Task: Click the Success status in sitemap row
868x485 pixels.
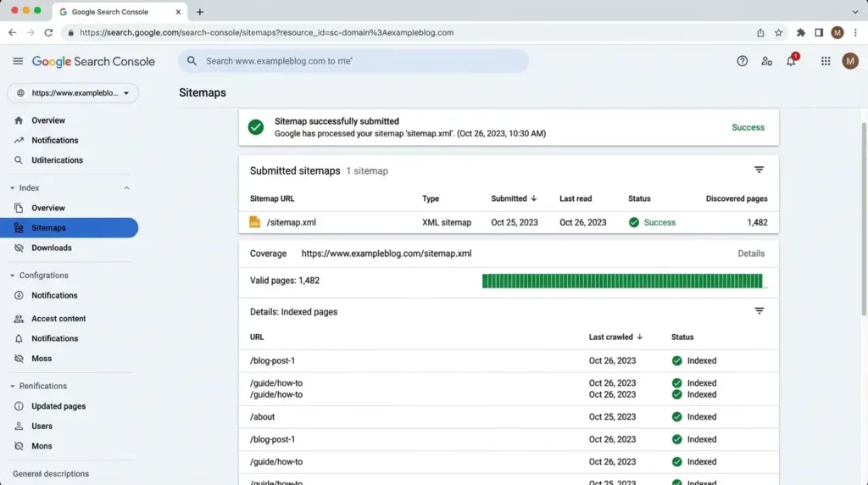Action: pos(652,222)
